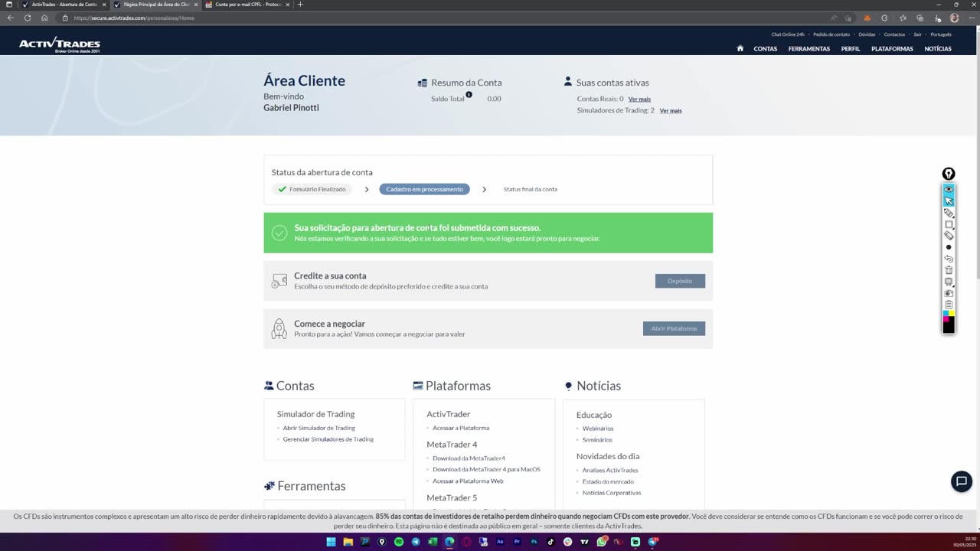This screenshot has height=551, width=980.
Task: Click the pen nib annotation tool header
Action: pos(949,174)
